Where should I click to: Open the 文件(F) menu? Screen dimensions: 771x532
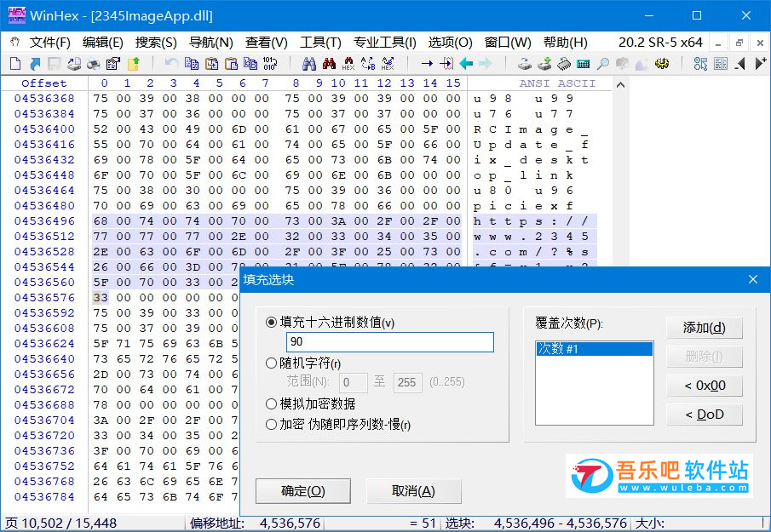50,43
